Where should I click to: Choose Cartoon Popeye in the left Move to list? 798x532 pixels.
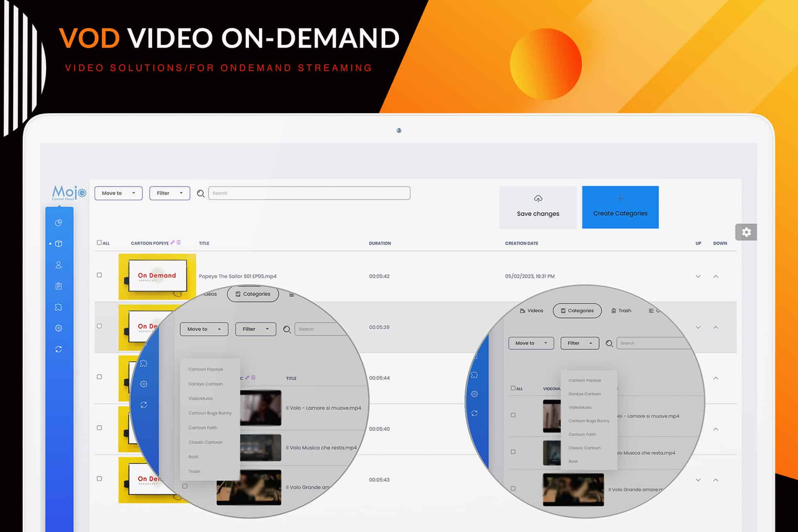click(x=205, y=369)
